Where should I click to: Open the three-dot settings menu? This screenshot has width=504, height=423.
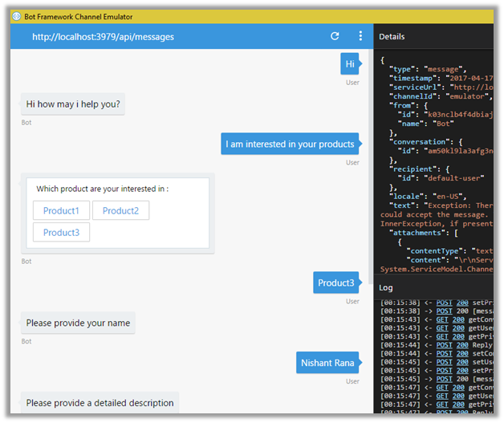pyautogui.click(x=360, y=37)
